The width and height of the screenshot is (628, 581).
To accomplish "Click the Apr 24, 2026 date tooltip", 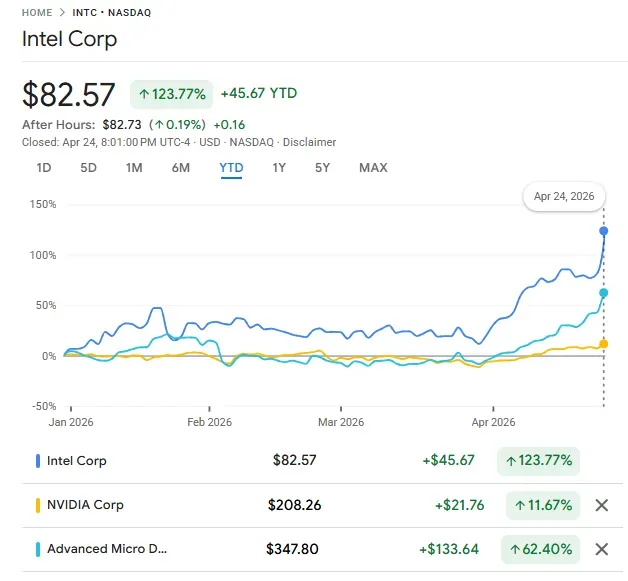I will (564, 197).
